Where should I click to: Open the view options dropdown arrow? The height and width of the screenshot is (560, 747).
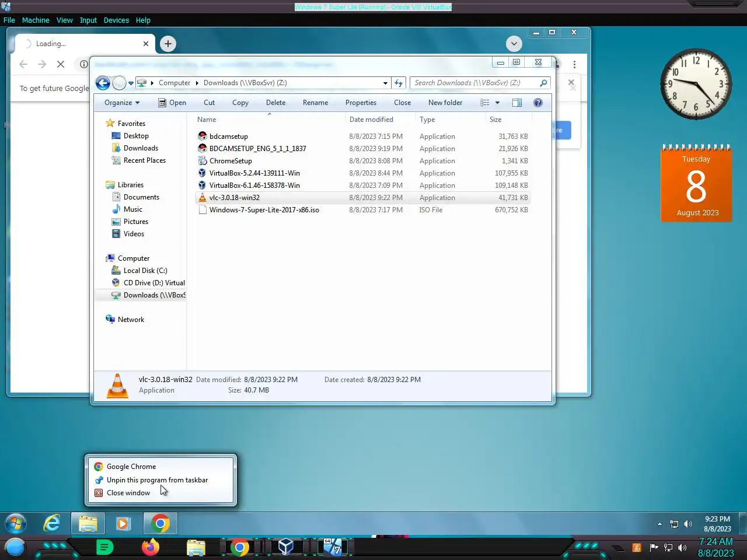click(x=497, y=103)
